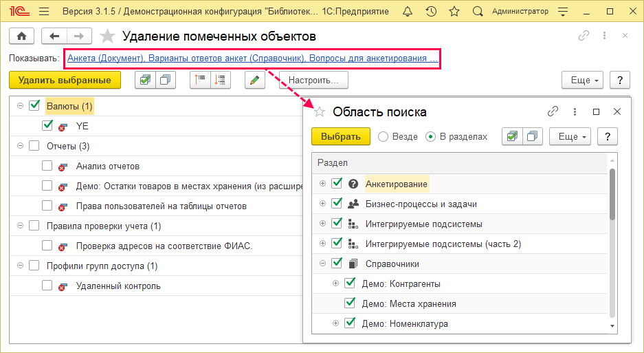Viewport: 644px width, 353px height.
Task: Collapse the Валюты (1) group
Action: pos(20,106)
